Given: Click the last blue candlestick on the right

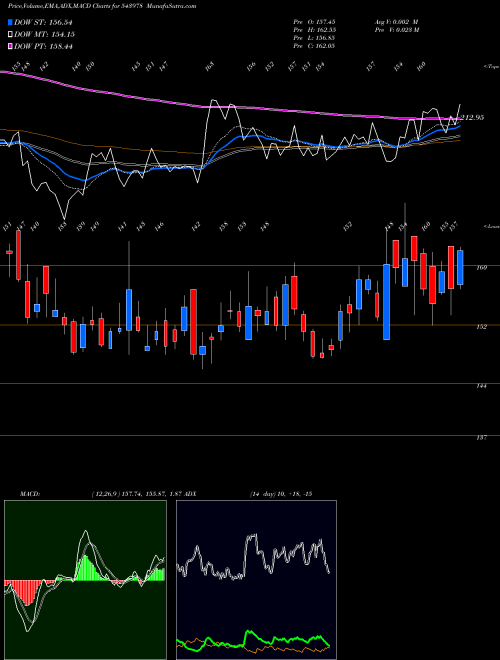Looking at the screenshot, I should [x=460, y=268].
